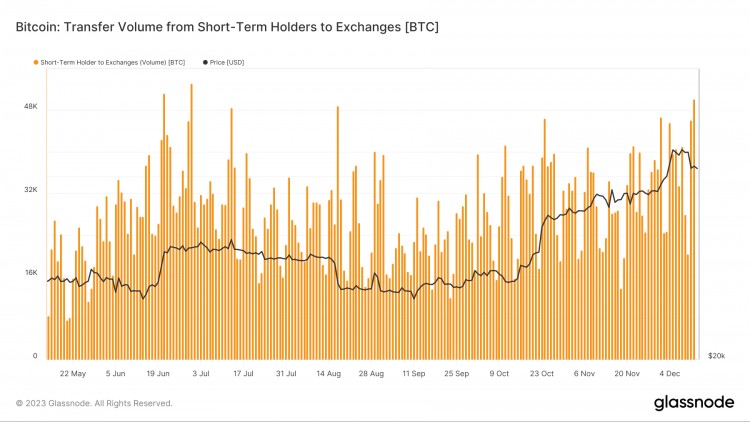Select the 14 Aug date label

(329, 374)
